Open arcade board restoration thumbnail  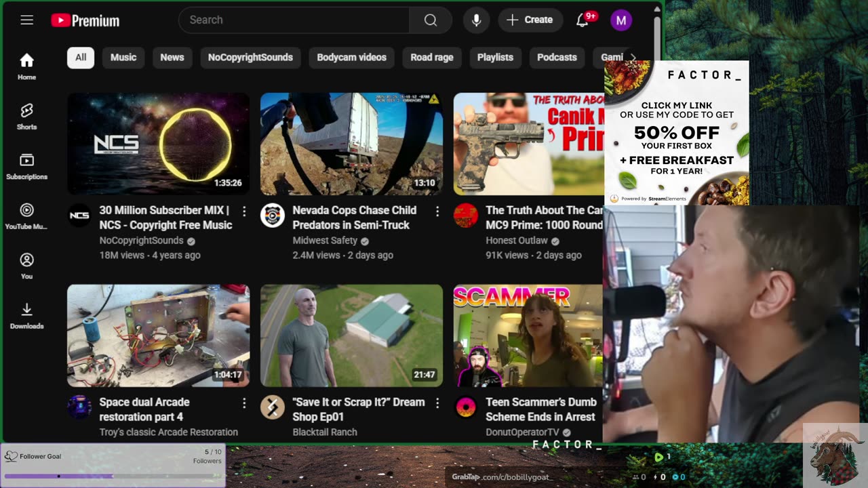click(x=159, y=335)
